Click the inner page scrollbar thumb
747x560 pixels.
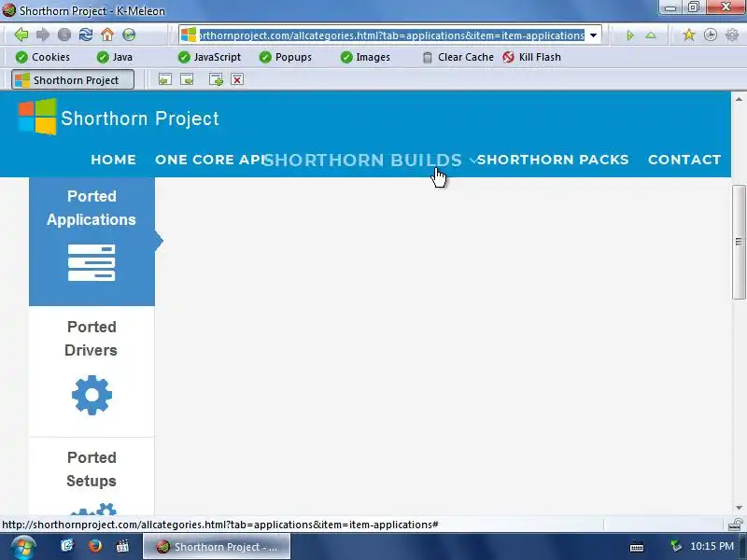click(739, 242)
